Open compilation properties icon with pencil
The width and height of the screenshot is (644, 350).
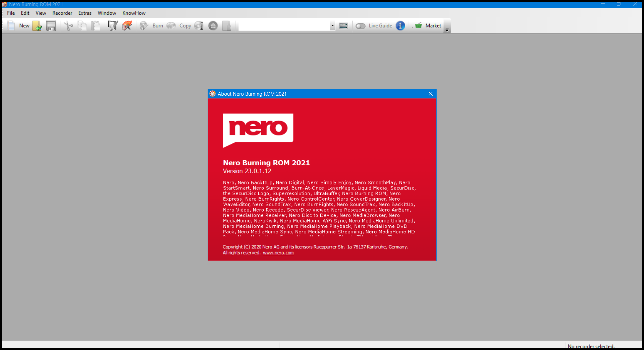(x=113, y=26)
